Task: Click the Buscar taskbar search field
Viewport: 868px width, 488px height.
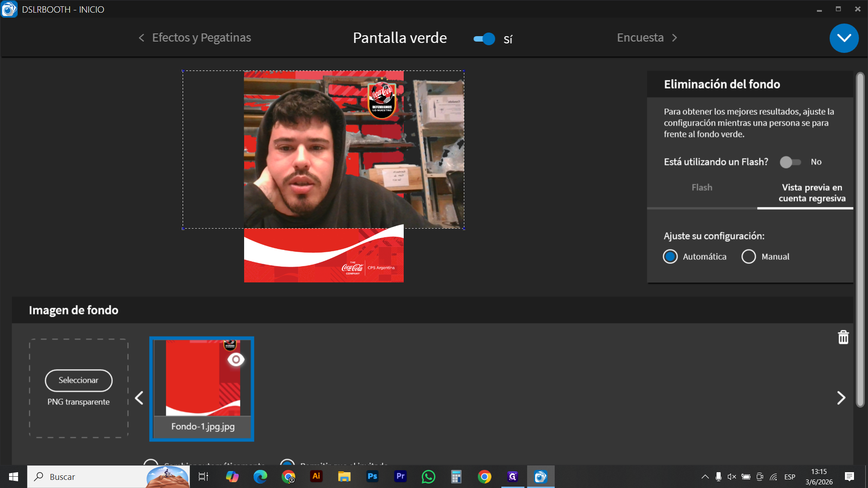Action: pos(108,477)
